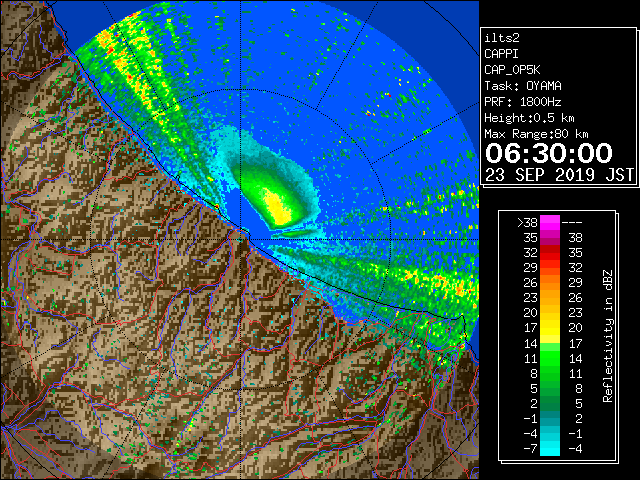
Task: Click the orange 26–29 dBZ legend swatch
Action: [x=550, y=282]
